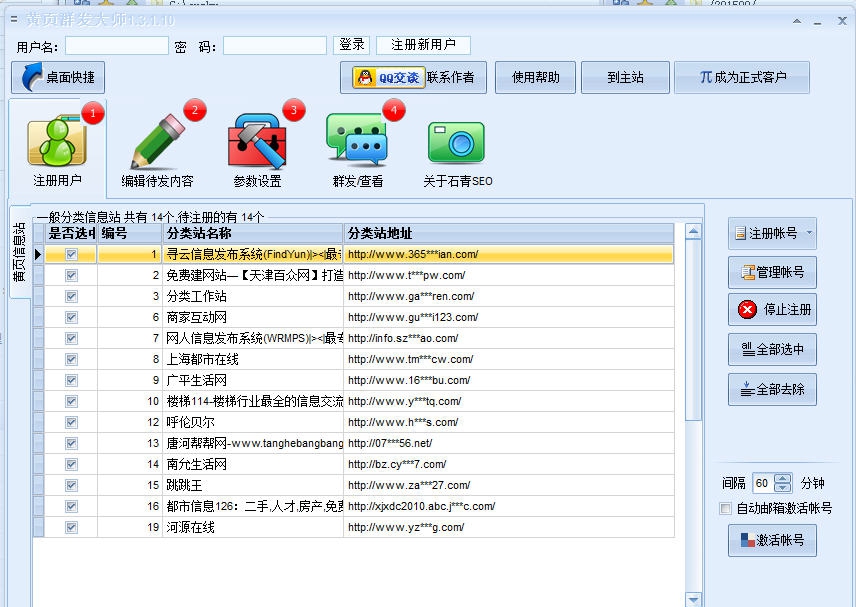The image size is (856, 607).
Task: Uncheck the 寻云信息发布系统 row checkbox
Action: coord(69,255)
